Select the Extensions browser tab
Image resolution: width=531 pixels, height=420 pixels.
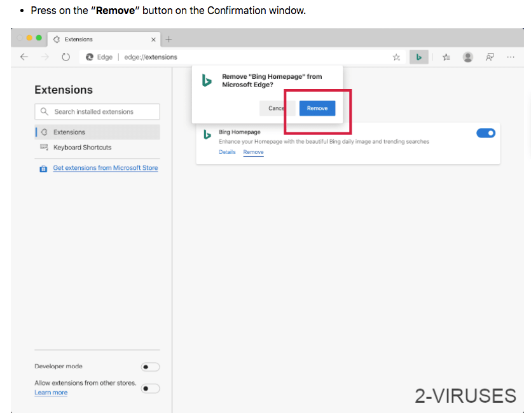tap(104, 39)
